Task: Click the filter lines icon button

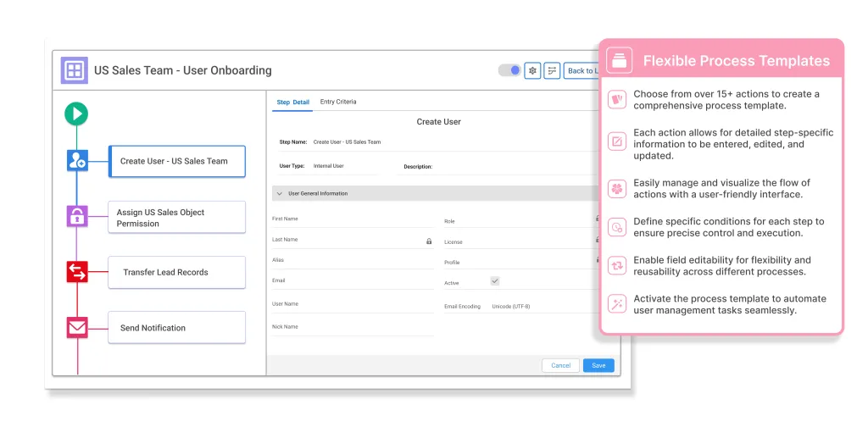Action: (x=552, y=70)
